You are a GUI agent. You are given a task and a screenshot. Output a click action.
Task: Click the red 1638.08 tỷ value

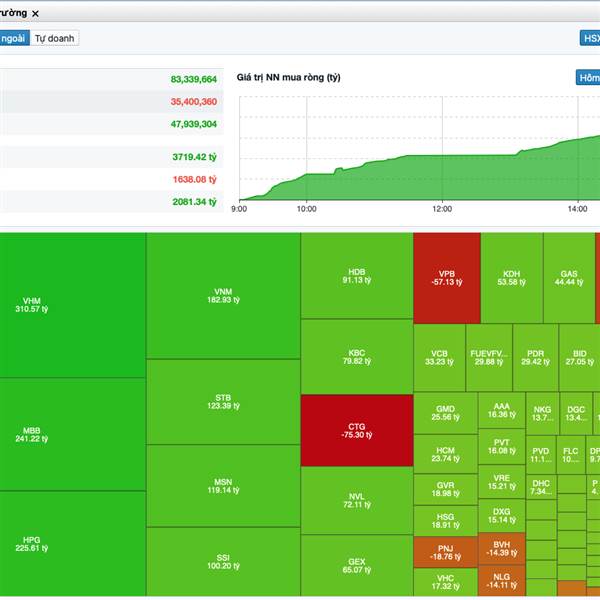[x=194, y=179]
